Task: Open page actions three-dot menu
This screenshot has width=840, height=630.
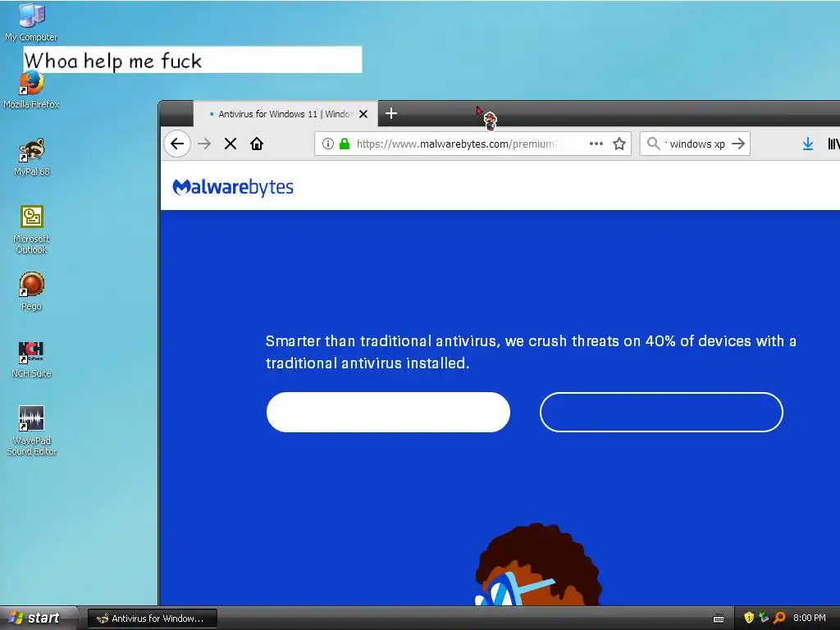Action: pos(596,144)
